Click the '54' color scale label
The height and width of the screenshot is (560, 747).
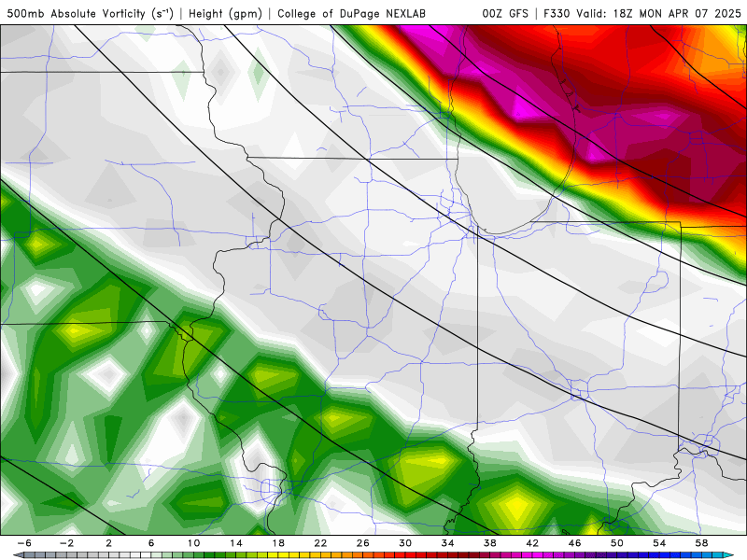click(659, 543)
